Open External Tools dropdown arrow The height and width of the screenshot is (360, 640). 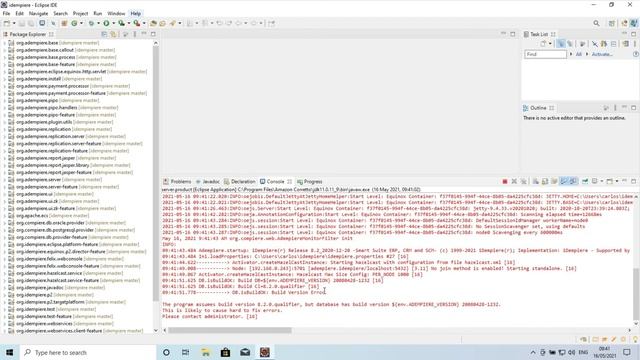pos(144,23)
